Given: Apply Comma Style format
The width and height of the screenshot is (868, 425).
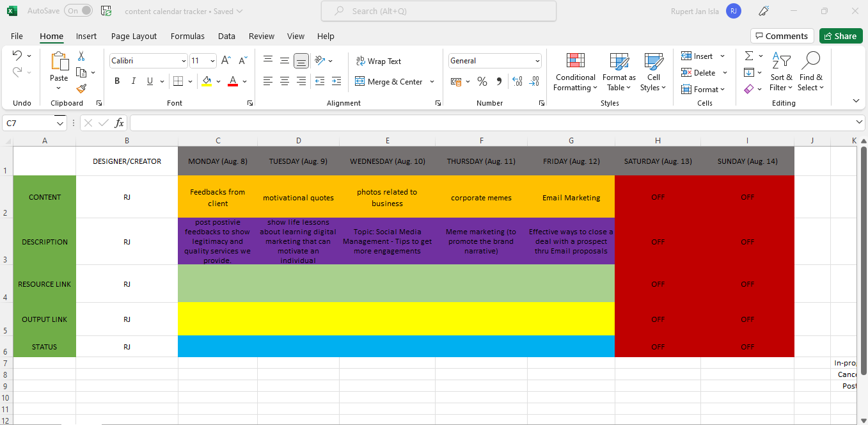Looking at the screenshot, I should coord(499,81).
